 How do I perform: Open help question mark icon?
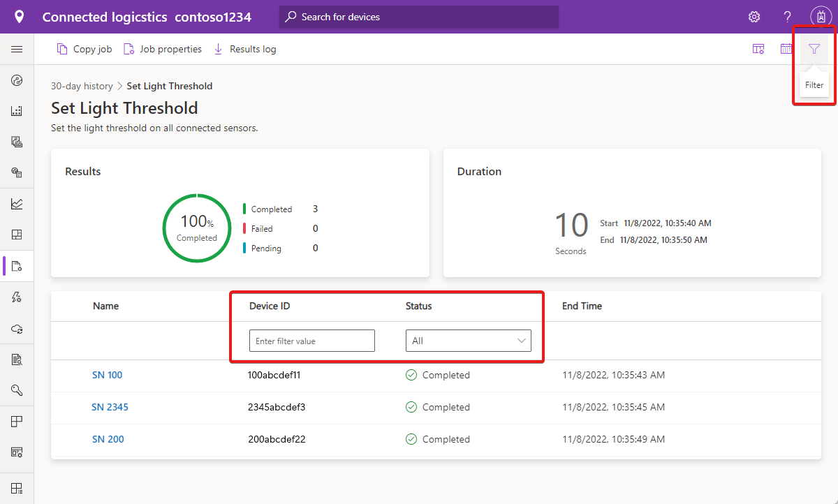(787, 17)
